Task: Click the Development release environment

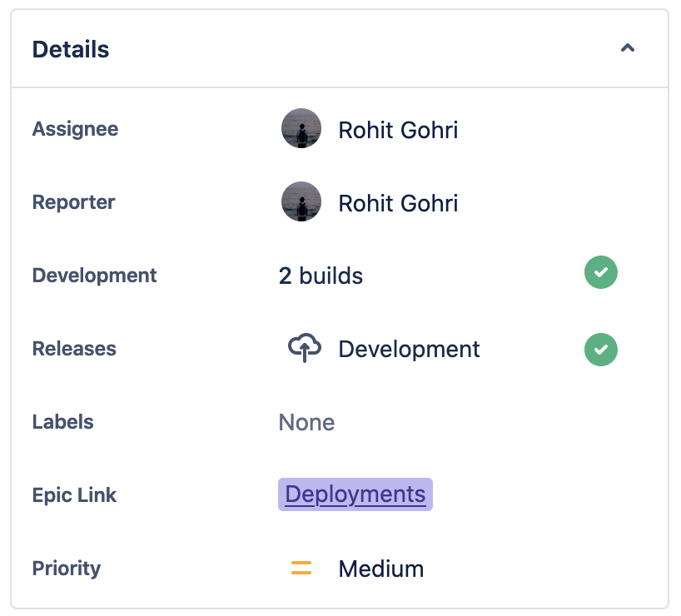Action: tap(409, 349)
